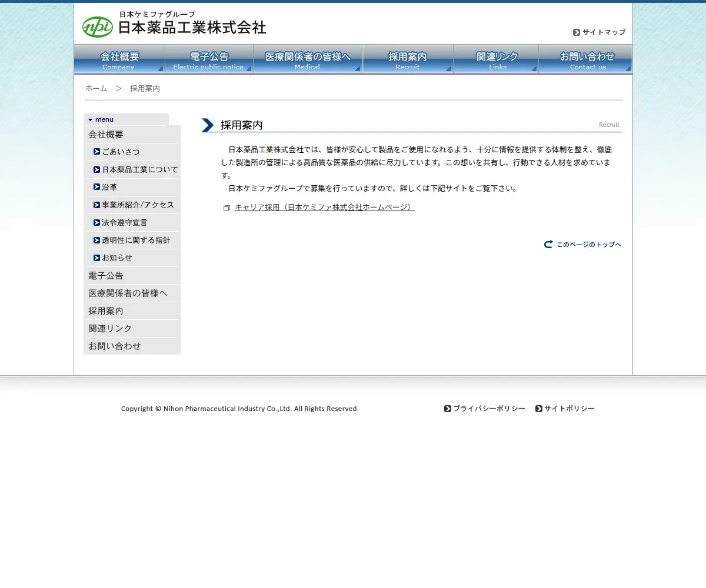The height and width of the screenshot is (588, 706).
Task: Open 沿革 sidebar link
Action: [x=109, y=187]
